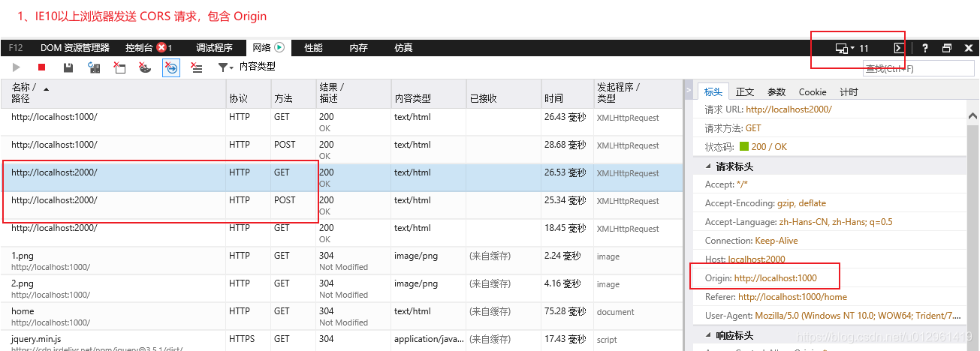Switch to DOM 资源管理器 tab

point(75,48)
